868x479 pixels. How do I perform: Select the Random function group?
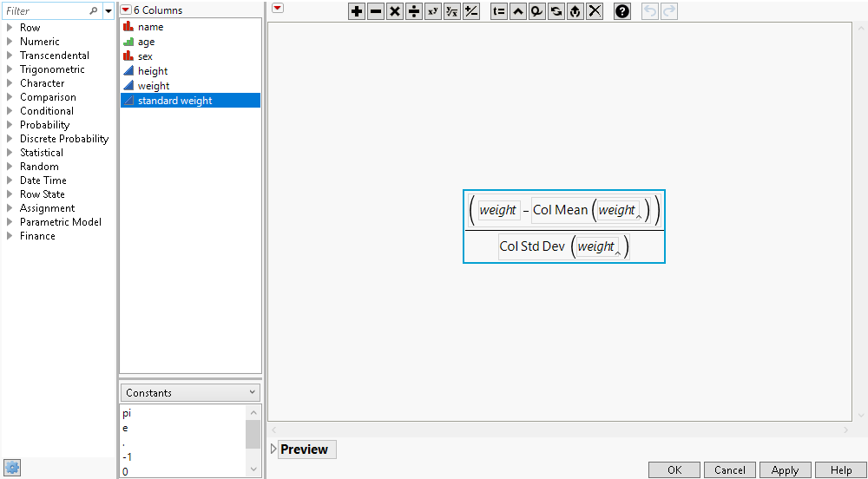[39, 167]
